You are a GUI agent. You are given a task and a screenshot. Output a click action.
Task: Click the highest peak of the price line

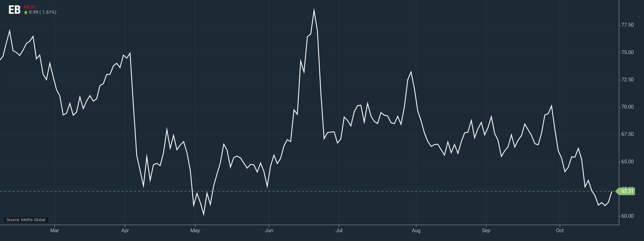coord(314,10)
